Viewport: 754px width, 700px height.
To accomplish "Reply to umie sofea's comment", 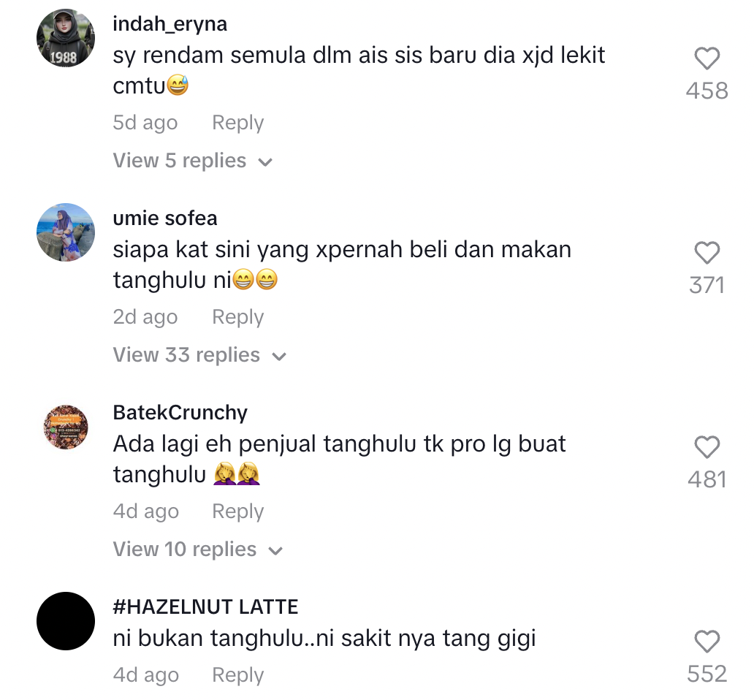I will coord(238,317).
